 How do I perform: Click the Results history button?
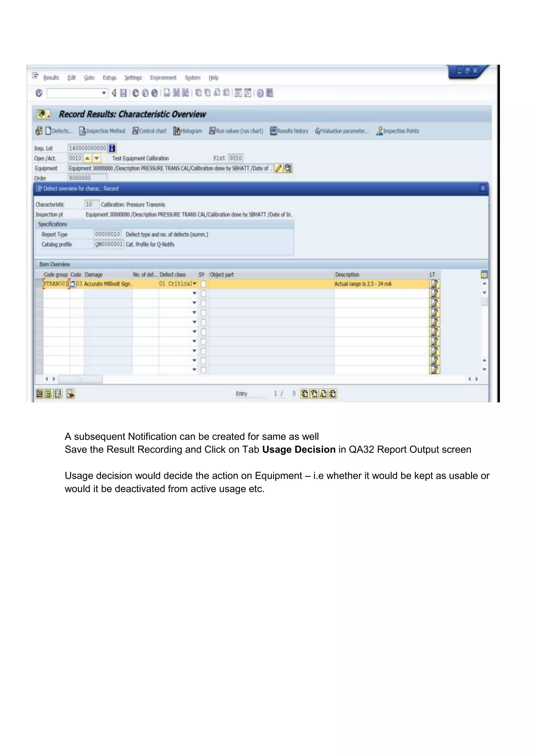pos(289,131)
